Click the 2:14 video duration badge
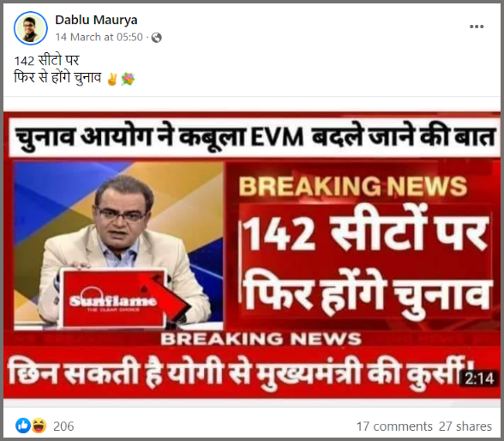This screenshot has width=504, height=441. (479, 378)
